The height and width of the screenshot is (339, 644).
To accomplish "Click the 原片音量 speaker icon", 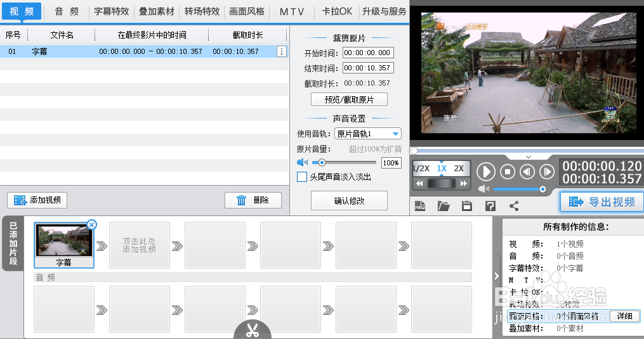I will pos(302,162).
